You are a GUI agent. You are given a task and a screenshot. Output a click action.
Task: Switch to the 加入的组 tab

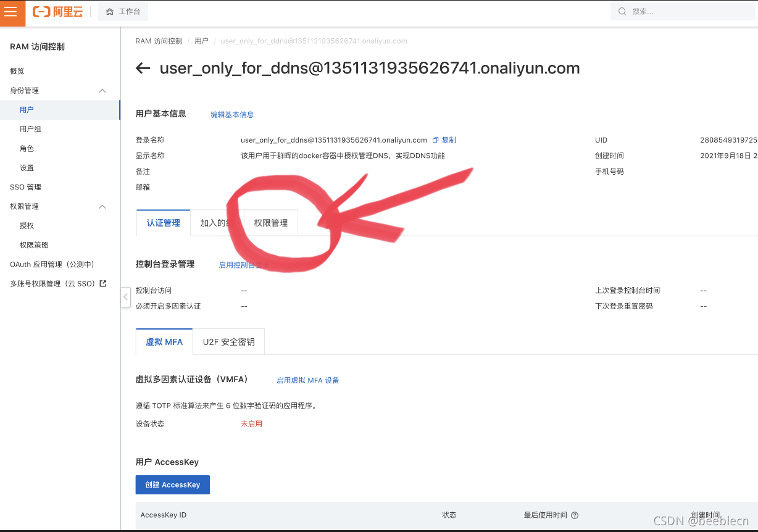point(217,223)
